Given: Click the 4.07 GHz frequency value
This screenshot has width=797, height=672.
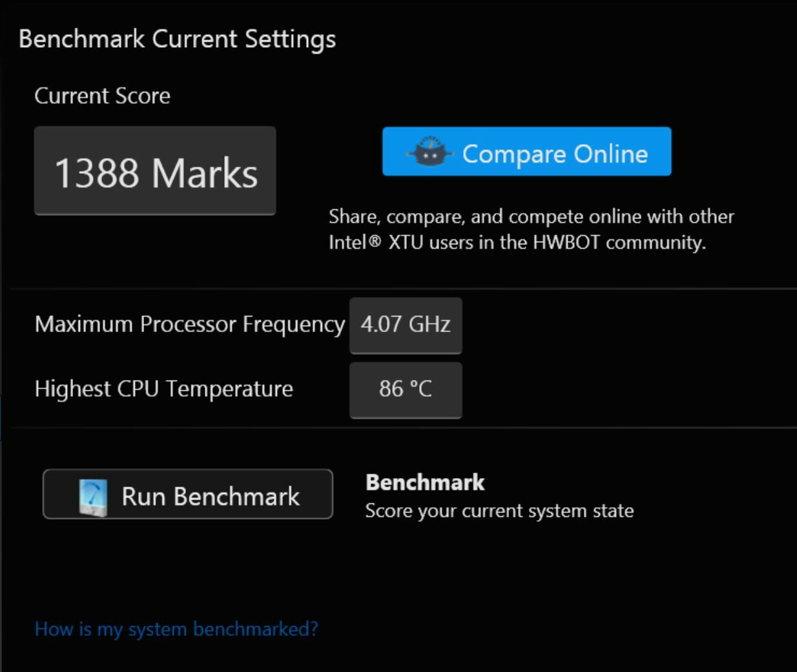Looking at the screenshot, I should pos(406,326).
